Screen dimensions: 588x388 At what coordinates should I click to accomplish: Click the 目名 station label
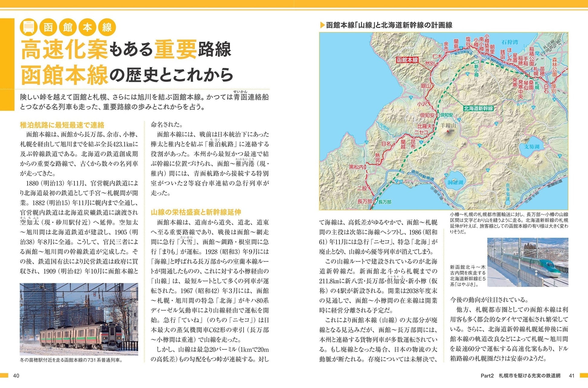pyautogui.click(x=386, y=144)
